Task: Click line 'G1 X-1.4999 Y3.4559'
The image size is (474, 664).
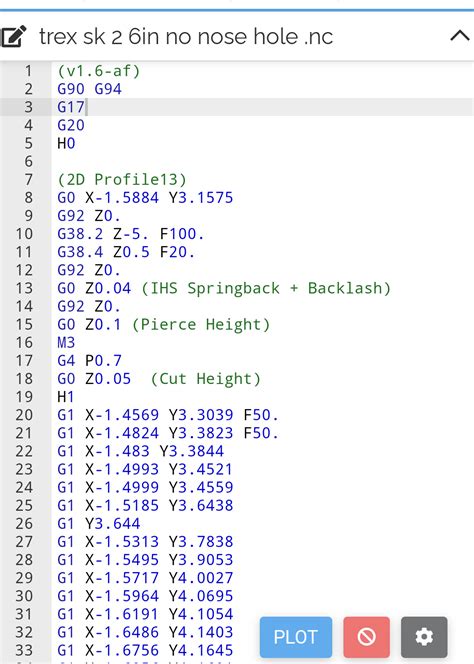Action: pyautogui.click(x=145, y=487)
